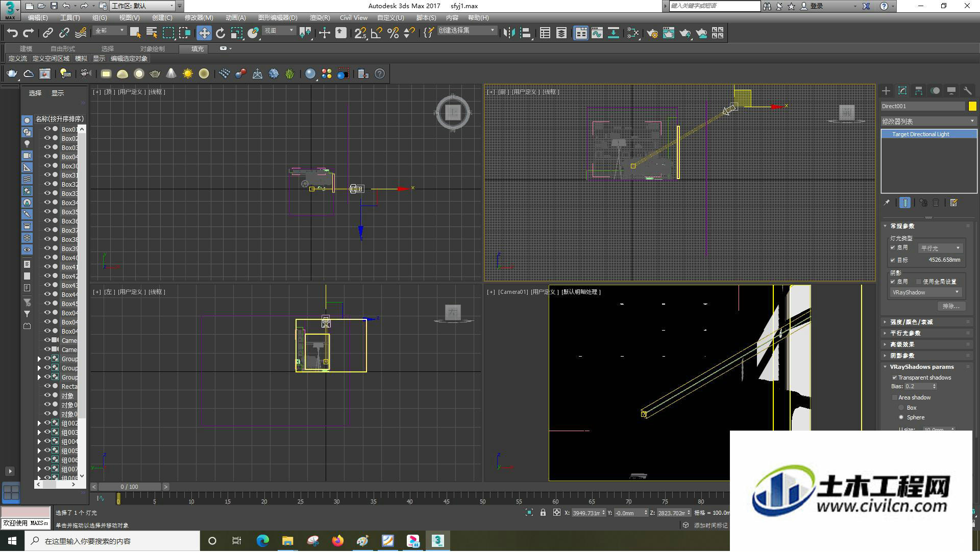
Task: Activate the Select and Scale tool
Action: 237,33
